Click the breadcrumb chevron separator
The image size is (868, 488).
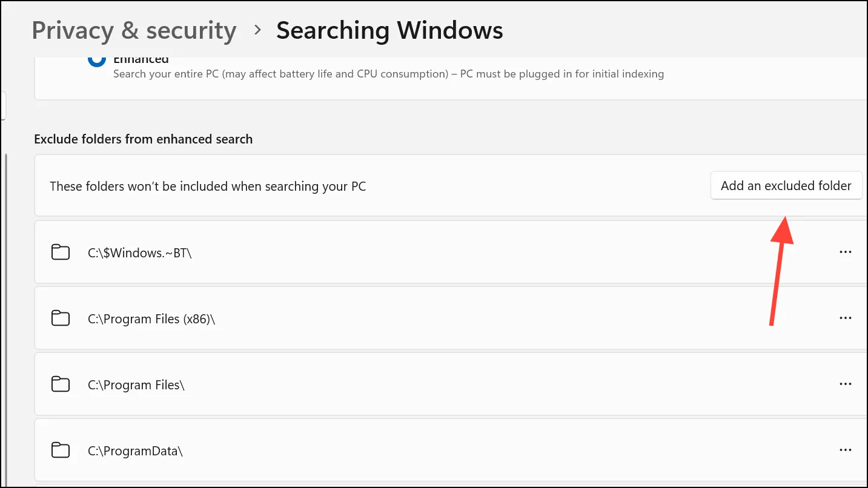coord(257,30)
